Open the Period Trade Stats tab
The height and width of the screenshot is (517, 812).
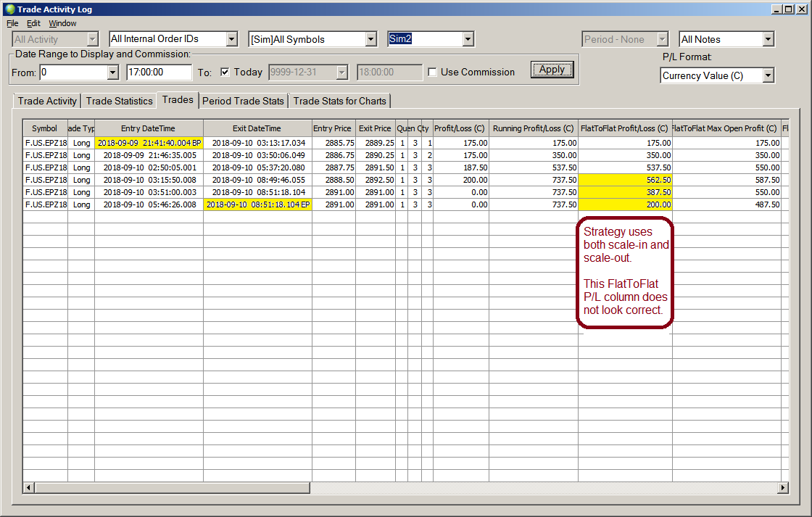(243, 101)
